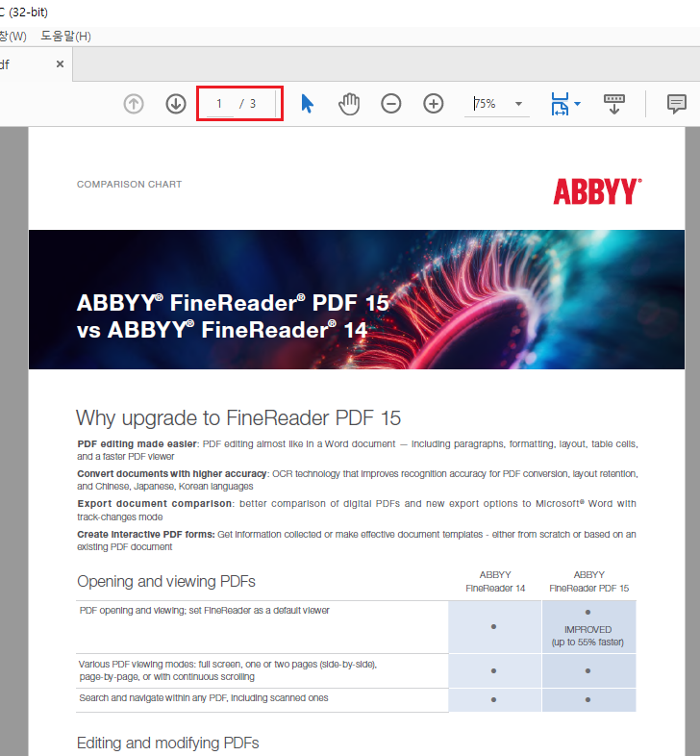Open the comment speech bubble tool
This screenshot has width=700, height=756.
[676, 104]
